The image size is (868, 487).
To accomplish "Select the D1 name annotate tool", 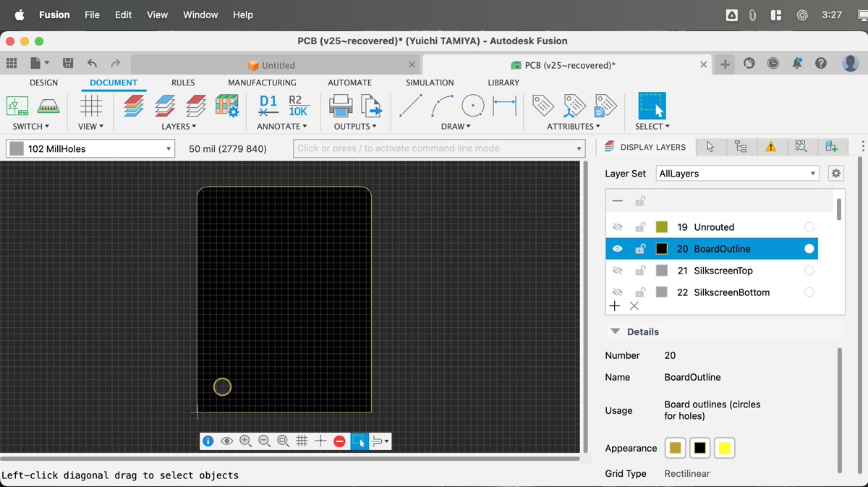I will 268,106.
